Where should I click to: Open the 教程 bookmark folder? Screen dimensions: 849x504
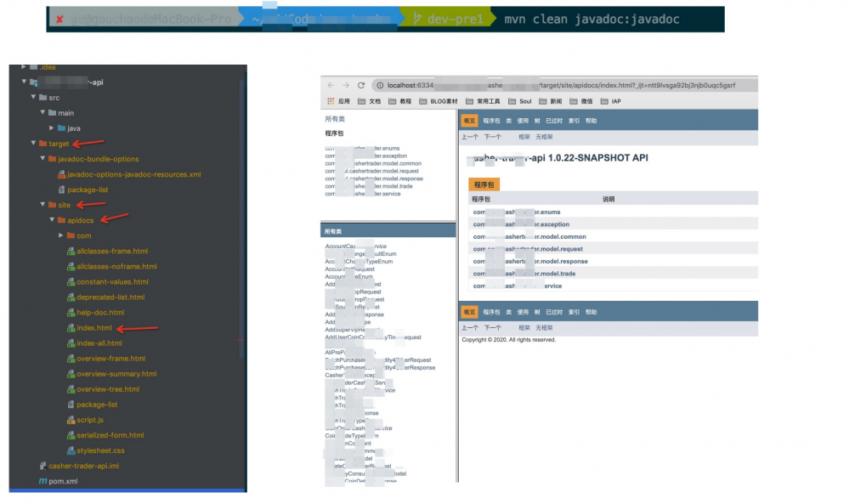(x=400, y=101)
